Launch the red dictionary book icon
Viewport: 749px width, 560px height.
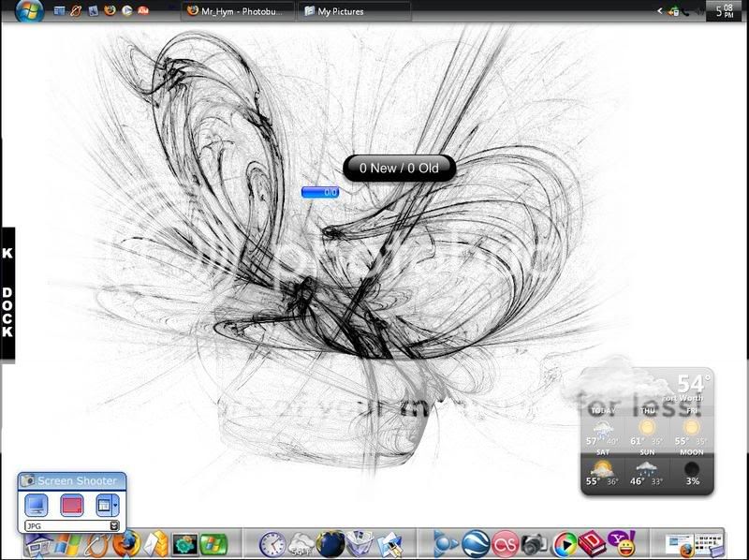coord(592,544)
